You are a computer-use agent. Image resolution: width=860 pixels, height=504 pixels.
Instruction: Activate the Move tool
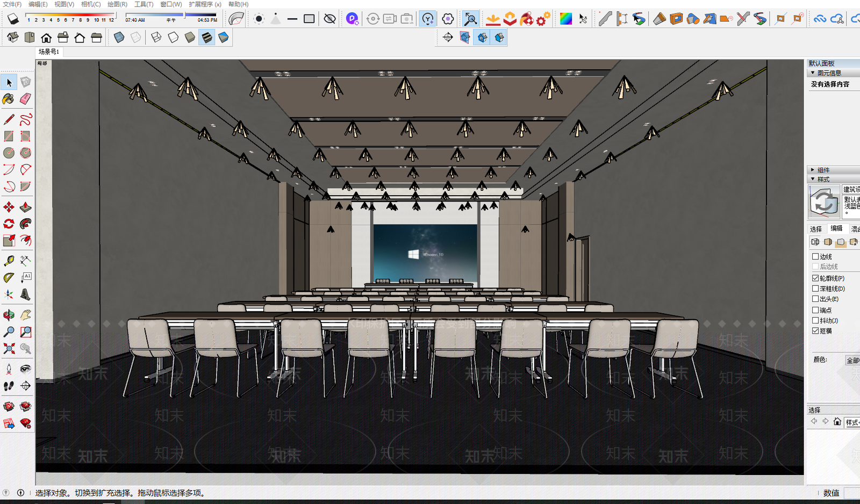click(x=9, y=207)
